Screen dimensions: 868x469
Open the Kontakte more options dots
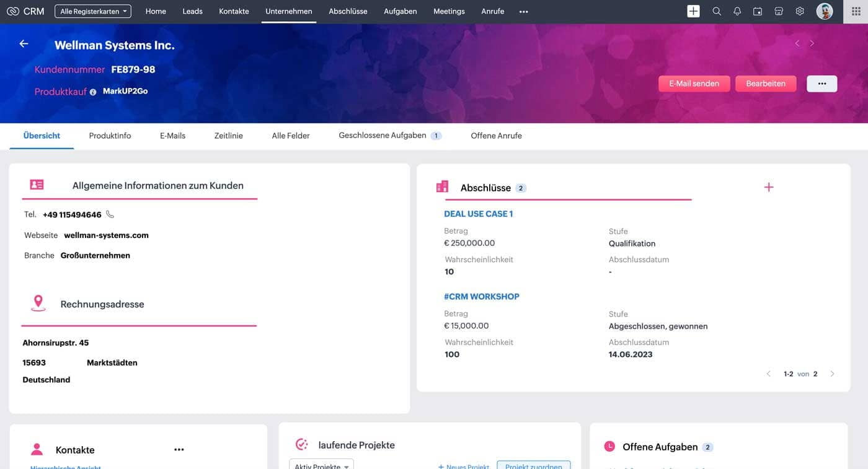[x=179, y=450]
